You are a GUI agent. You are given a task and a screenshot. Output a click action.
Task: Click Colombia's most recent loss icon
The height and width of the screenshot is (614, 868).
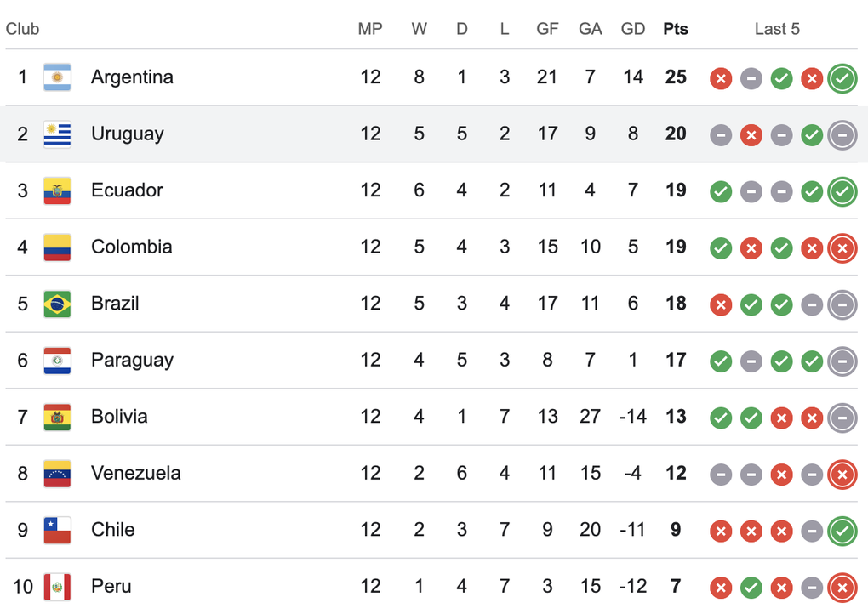tap(842, 247)
